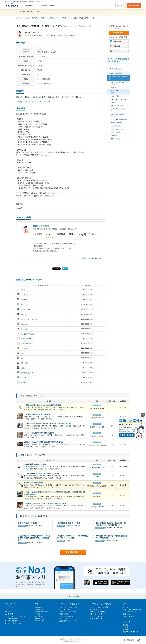Click the sidebar orange 会員登録 (無料) button
Viewport: 146px width, 644px height.
pos(119,33)
